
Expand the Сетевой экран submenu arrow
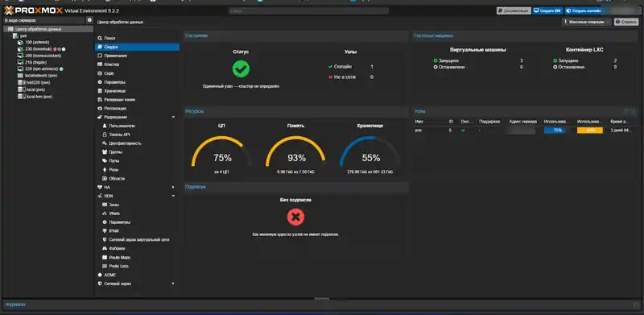pos(173,284)
